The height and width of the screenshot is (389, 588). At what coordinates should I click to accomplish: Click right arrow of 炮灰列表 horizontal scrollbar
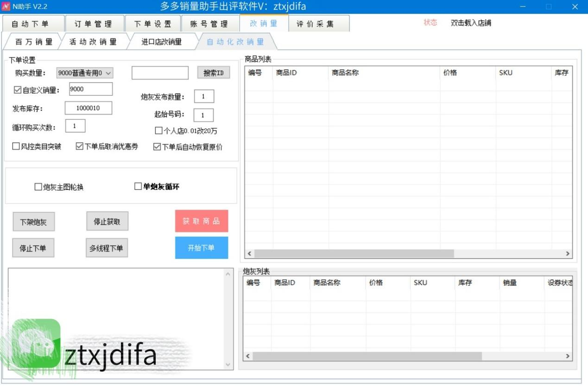568,356
